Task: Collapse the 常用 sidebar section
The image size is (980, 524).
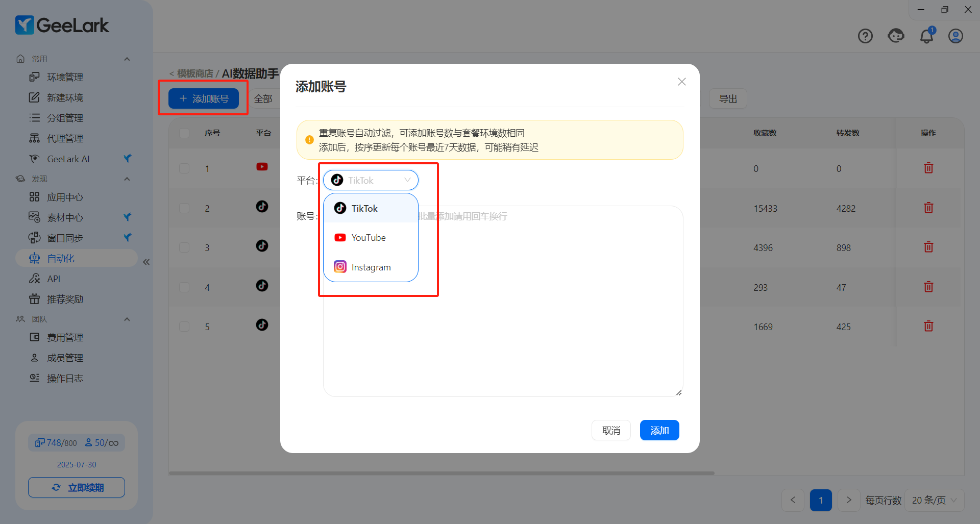Action: 127,59
